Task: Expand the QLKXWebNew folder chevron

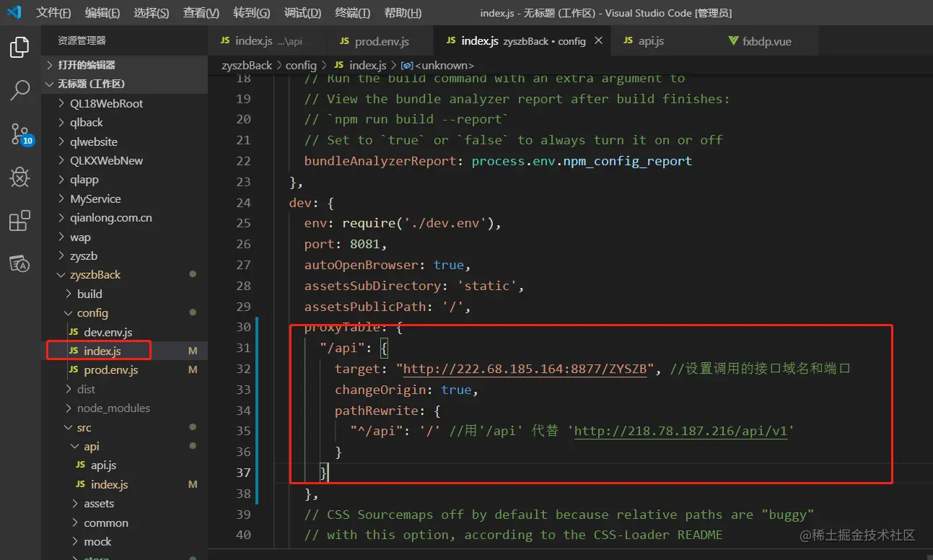Action: 61,160
